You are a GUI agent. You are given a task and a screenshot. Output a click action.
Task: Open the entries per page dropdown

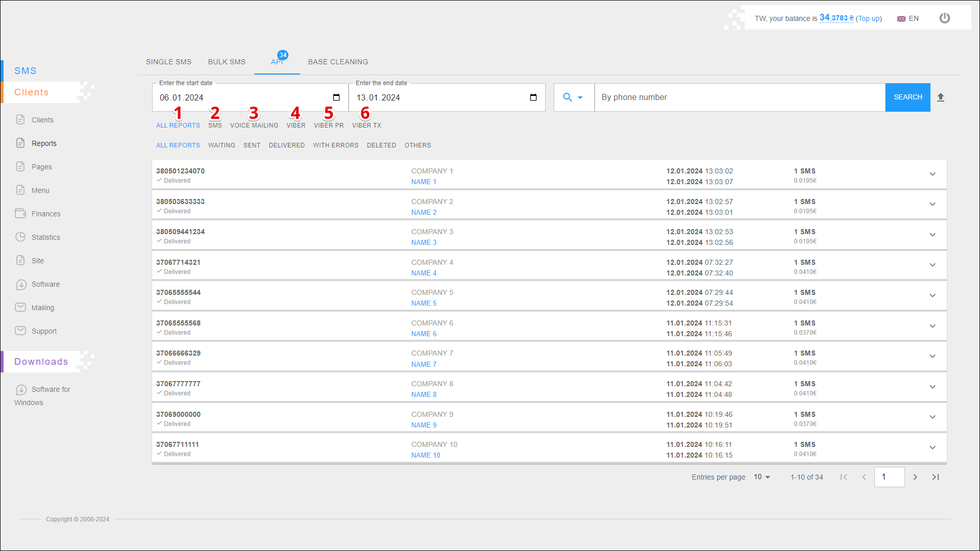pyautogui.click(x=762, y=477)
